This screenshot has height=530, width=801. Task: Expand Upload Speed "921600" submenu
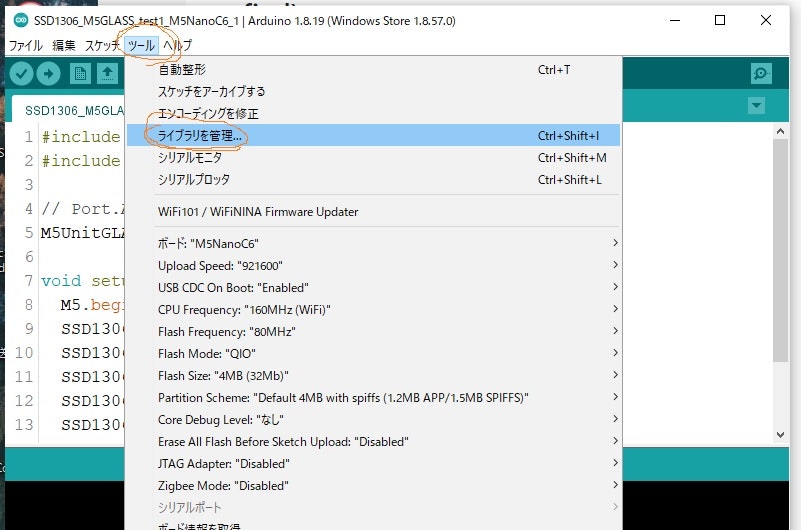coord(373,266)
